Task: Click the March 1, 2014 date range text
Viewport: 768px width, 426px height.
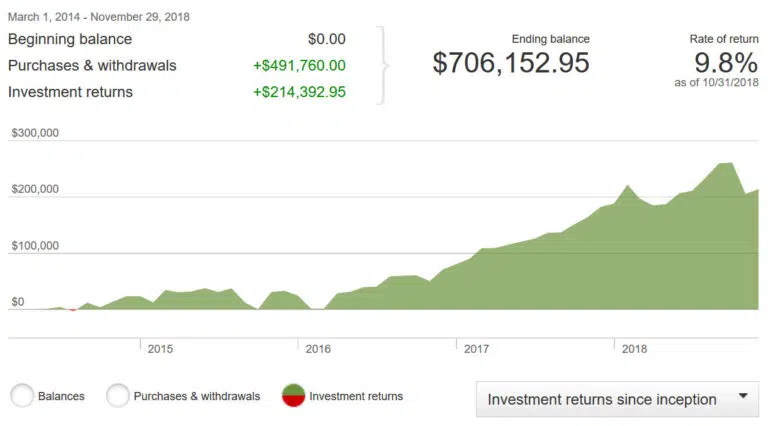Action: pos(99,17)
